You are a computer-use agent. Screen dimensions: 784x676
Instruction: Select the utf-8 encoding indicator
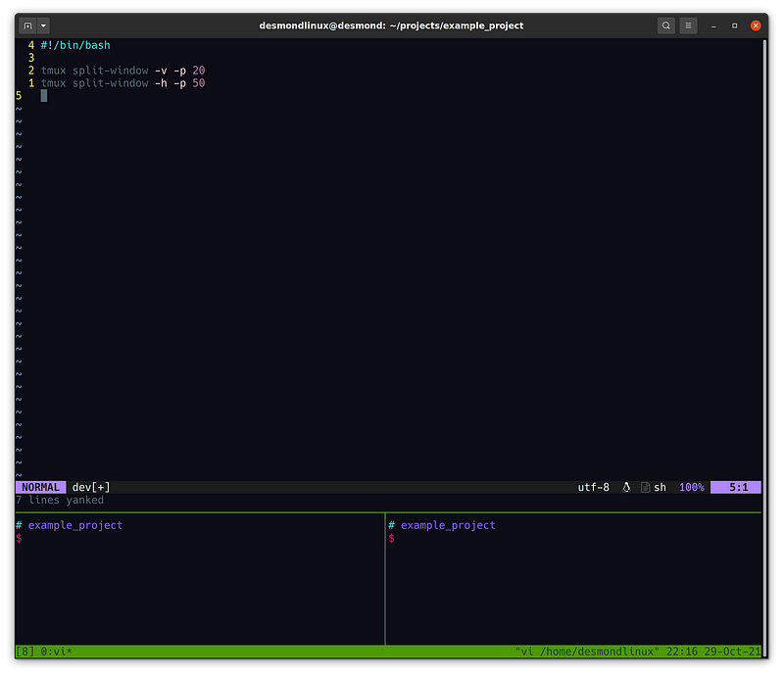point(591,487)
